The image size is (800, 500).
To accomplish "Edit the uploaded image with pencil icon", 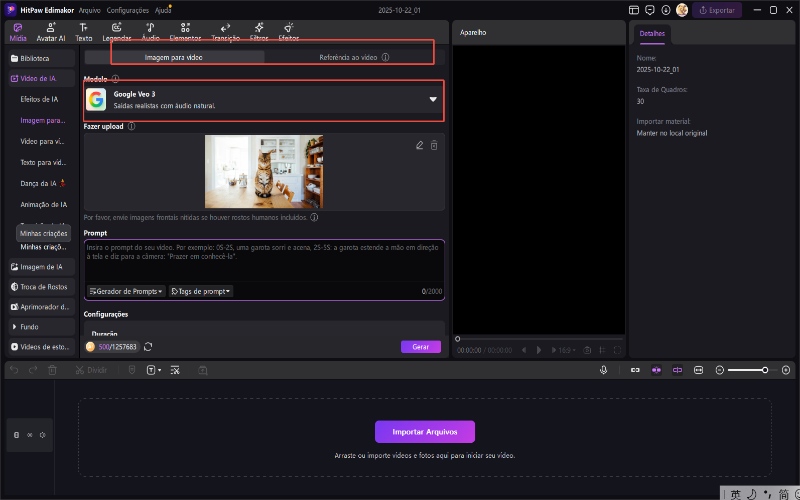I will click(420, 146).
